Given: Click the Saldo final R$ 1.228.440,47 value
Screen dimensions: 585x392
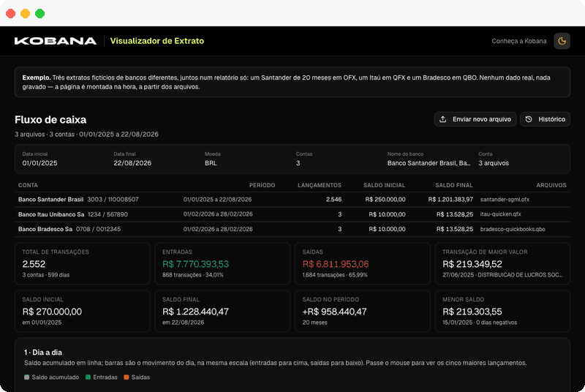Looking at the screenshot, I should [195, 312].
